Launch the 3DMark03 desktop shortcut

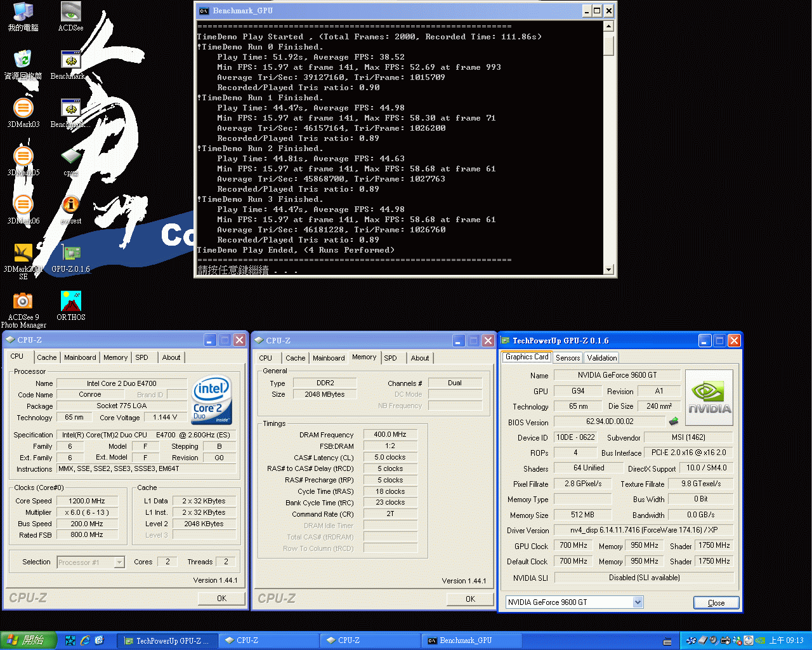[x=23, y=114]
